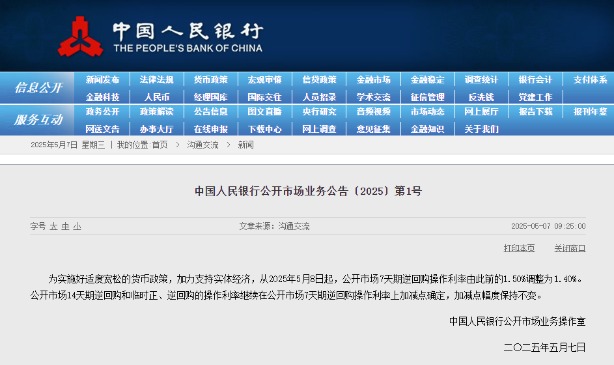Image resolution: width=614 pixels, height=365 pixels.
Task: Go to the 银行会计 section
Action: 535,80
